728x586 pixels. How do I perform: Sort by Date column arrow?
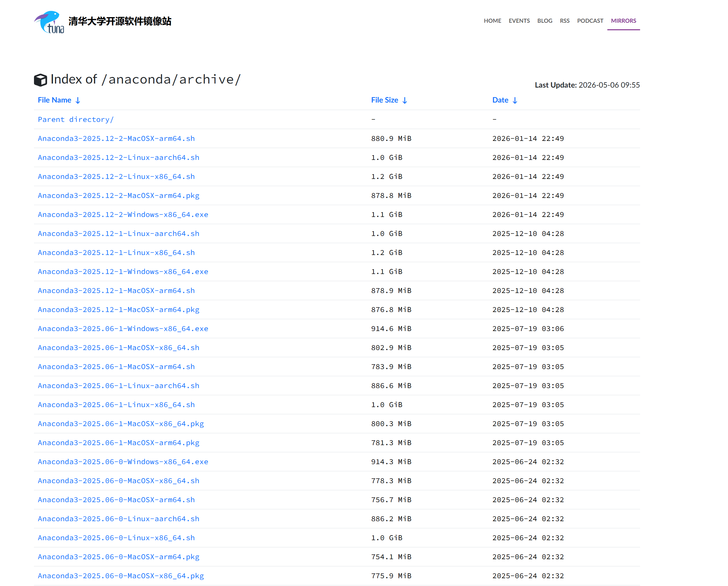515,100
